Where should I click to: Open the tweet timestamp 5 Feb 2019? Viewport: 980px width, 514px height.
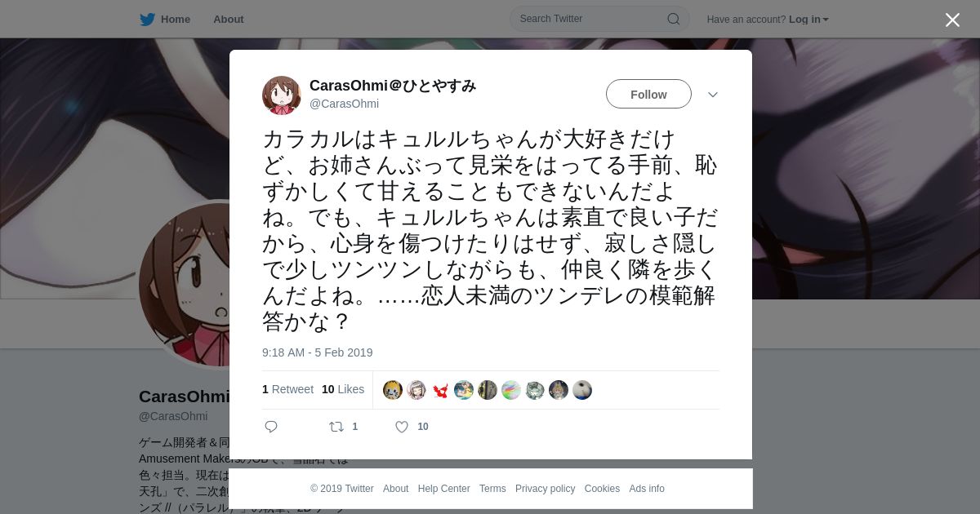coord(317,352)
